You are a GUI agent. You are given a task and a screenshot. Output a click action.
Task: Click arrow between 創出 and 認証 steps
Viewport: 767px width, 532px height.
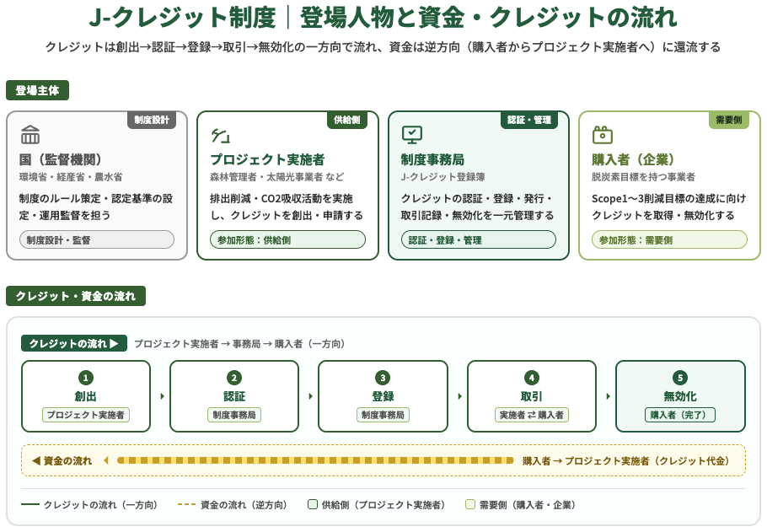pos(163,396)
